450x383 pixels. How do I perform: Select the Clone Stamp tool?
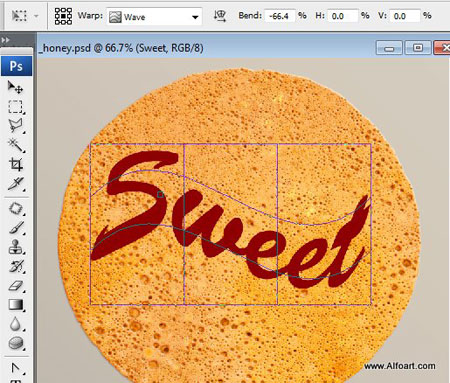click(x=16, y=247)
